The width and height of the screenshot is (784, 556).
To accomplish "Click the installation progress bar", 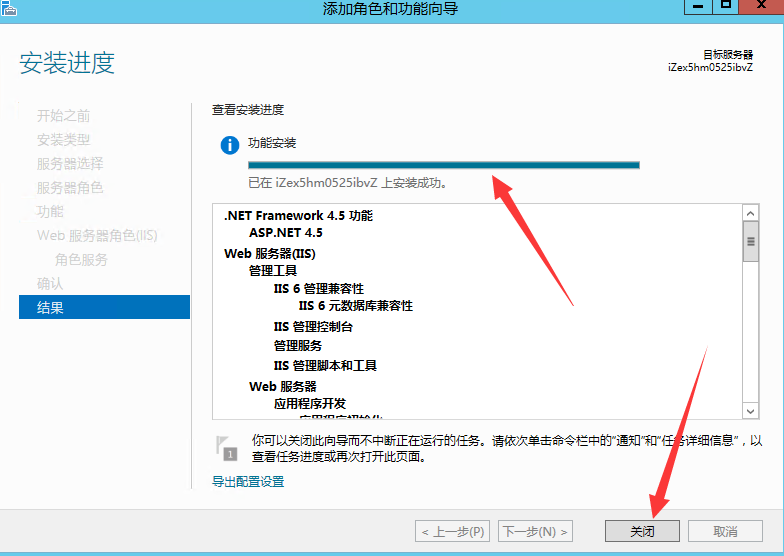I will tap(443, 165).
